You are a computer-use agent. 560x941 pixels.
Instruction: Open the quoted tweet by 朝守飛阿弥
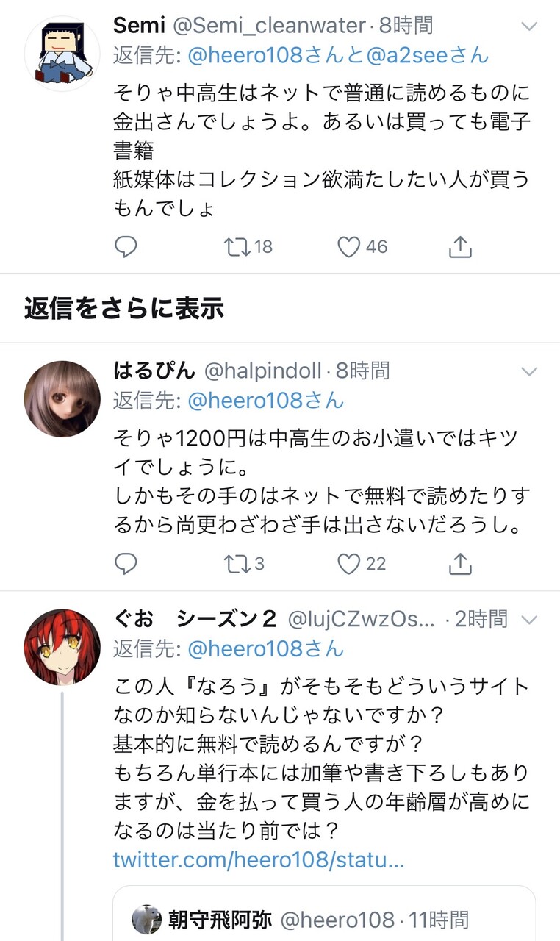[324, 914]
